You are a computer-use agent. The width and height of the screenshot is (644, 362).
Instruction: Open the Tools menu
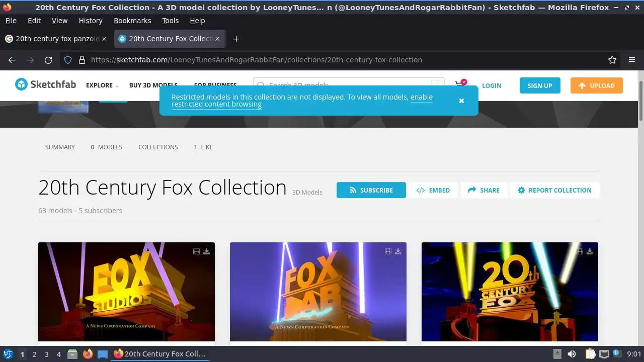[170, 21]
